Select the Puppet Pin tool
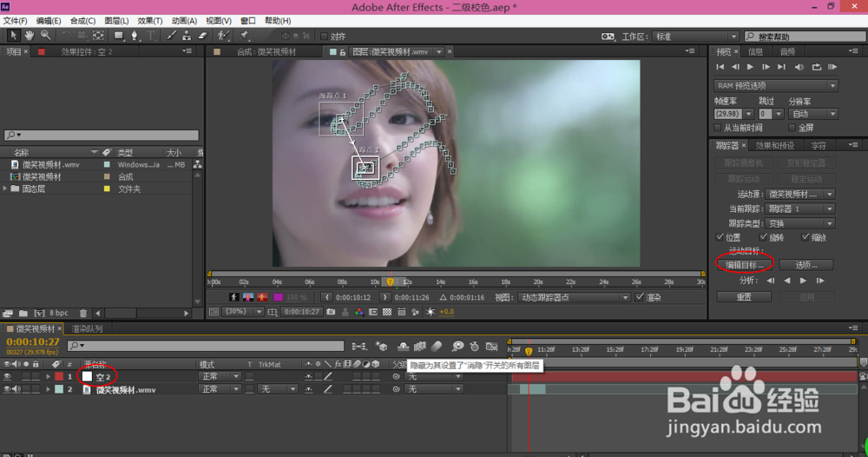This screenshot has width=868, height=457. coord(244,36)
